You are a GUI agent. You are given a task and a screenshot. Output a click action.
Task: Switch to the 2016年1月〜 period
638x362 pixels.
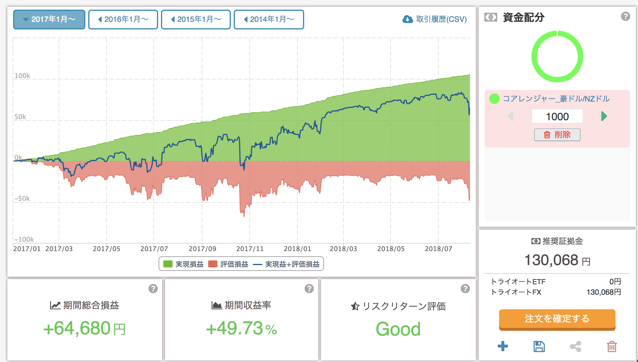(123, 20)
